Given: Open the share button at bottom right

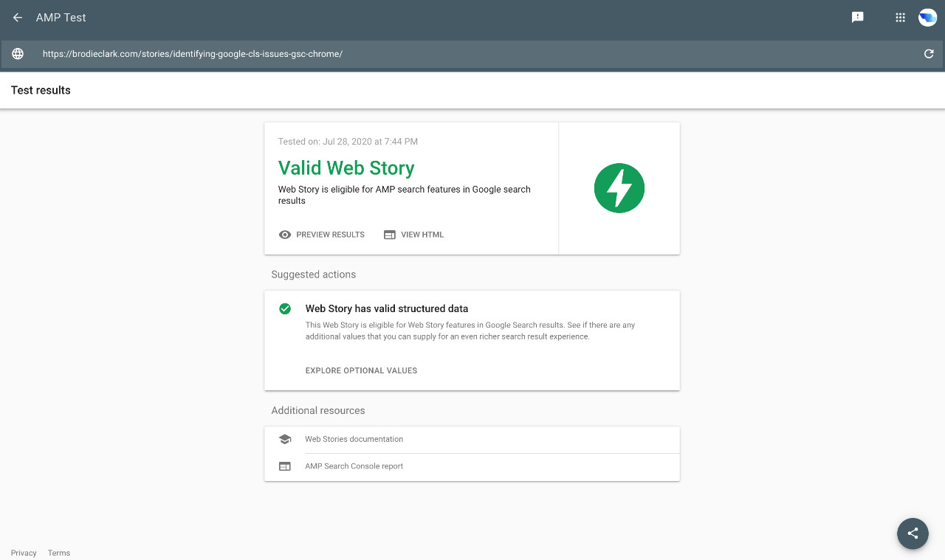Looking at the screenshot, I should pos(913,533).
